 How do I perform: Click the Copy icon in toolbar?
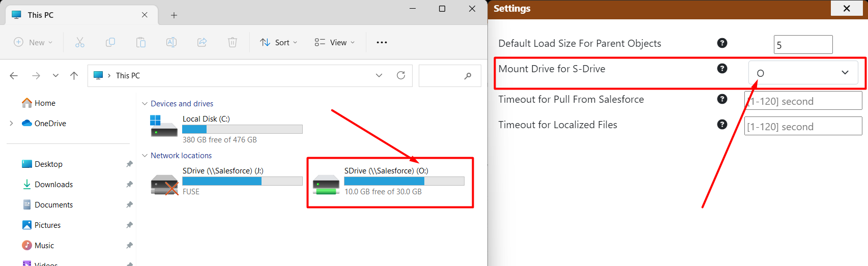[x=110, y=42]
